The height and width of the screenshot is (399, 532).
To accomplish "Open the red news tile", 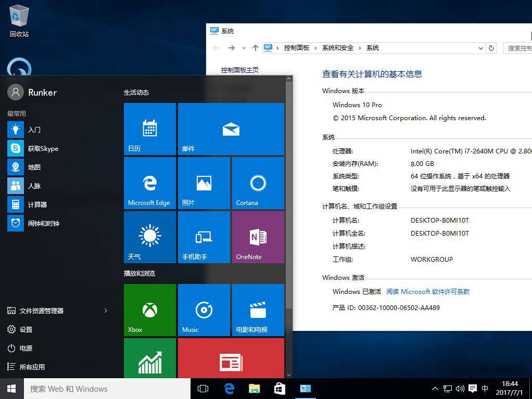I will [x=231, y=358].
